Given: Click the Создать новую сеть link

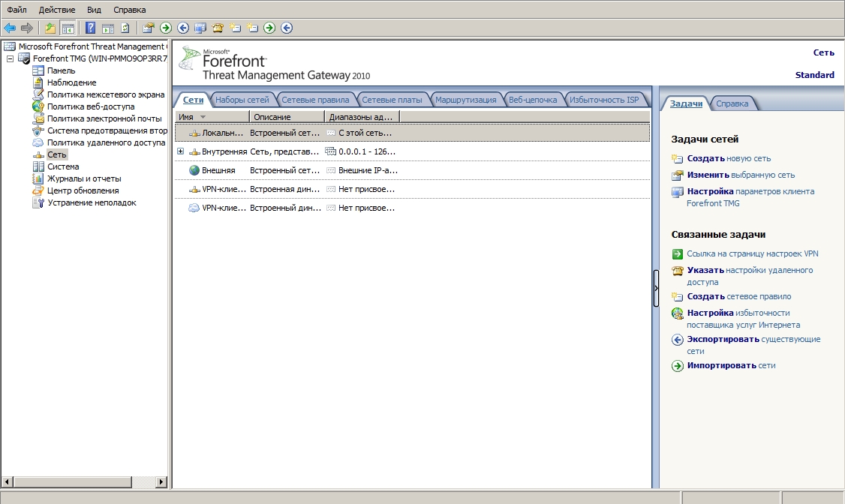Looking at the screenshot, I should pos(729,158).
